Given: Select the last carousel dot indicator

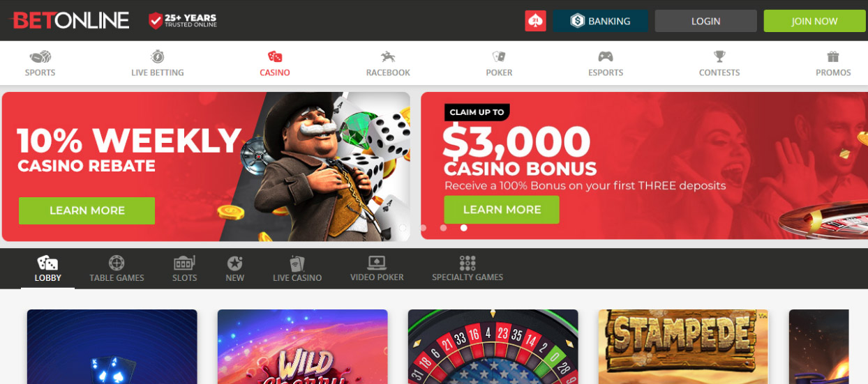Looking at the screenshot, I should tap(464, 228).
